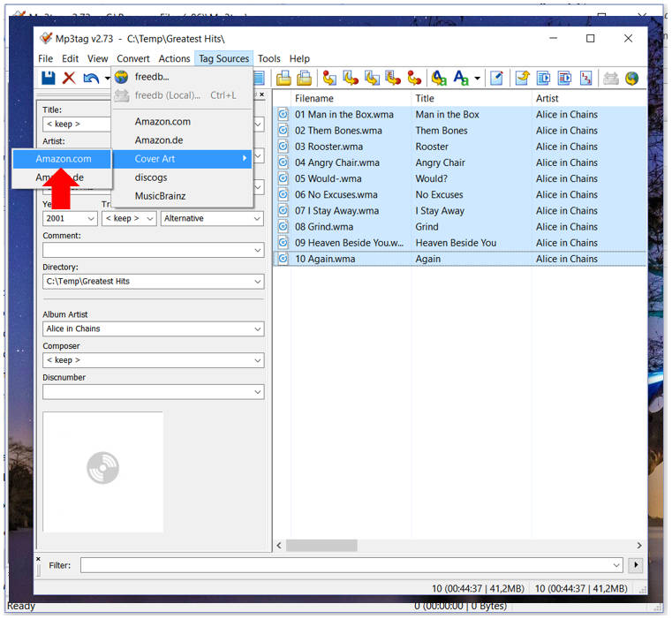The height and width of the screenshot is (619, 672).
Task: Select Amazon.com in Cover Art submenu
Action: [62, 159]
